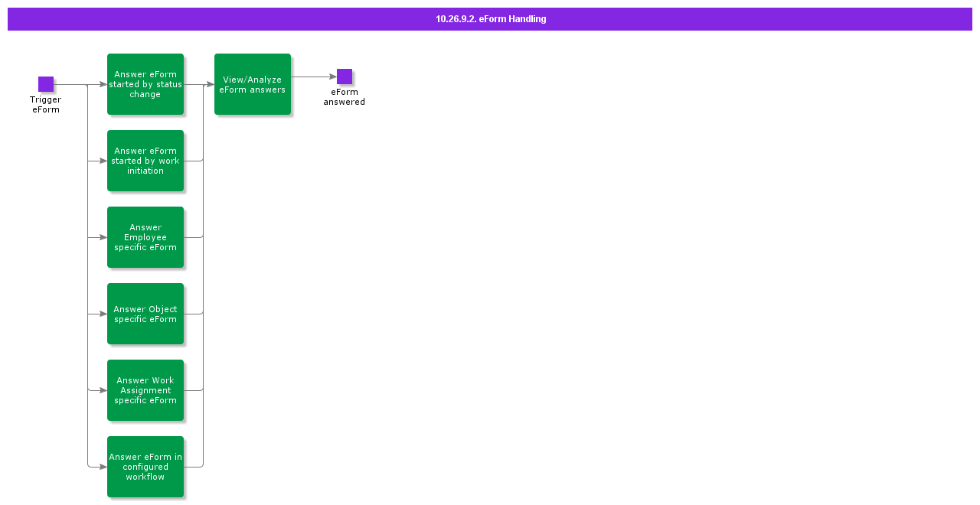
Task: Open View/Analyze eForm answers process box
Action: [253, 84]
